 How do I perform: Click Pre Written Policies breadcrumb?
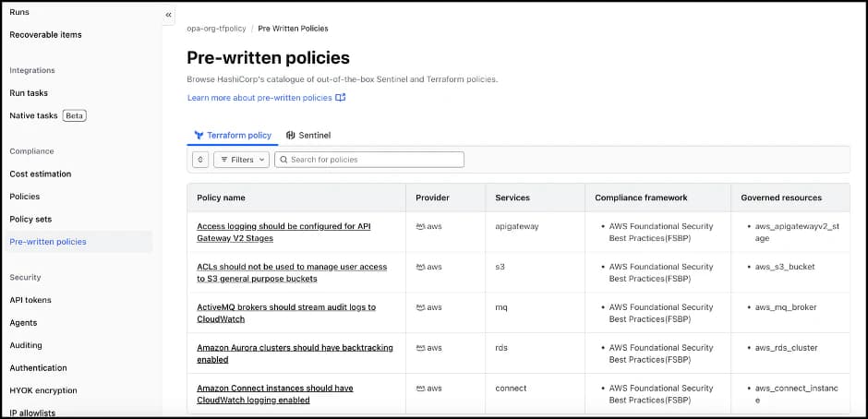(293, 29)
